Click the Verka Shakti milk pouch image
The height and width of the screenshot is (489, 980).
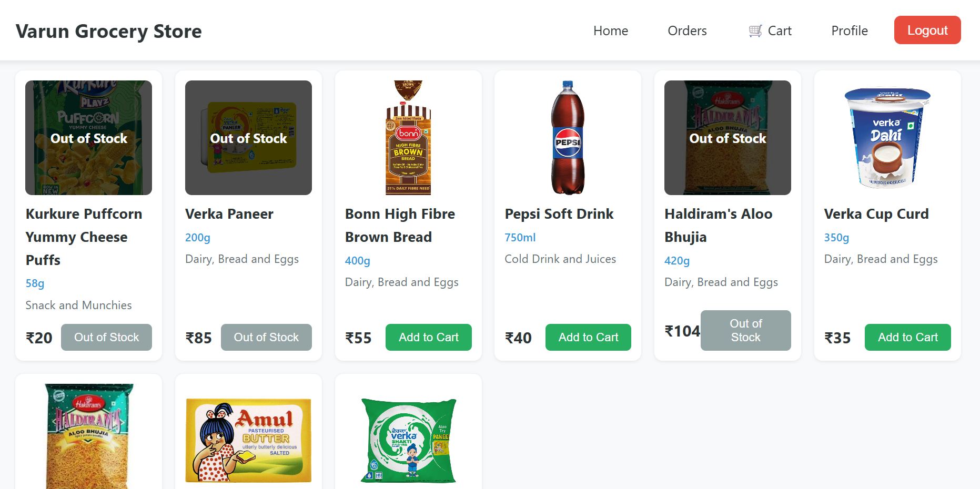pos(408,441)
